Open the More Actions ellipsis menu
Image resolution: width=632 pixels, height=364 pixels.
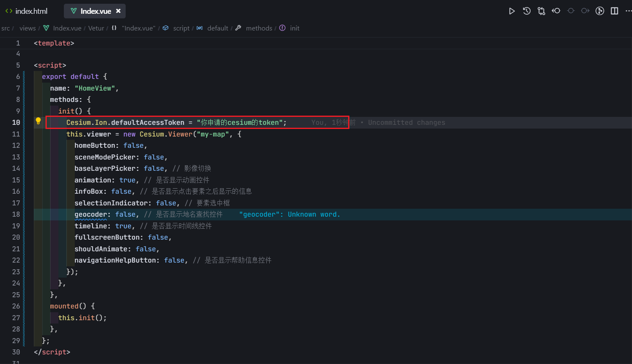628,11
